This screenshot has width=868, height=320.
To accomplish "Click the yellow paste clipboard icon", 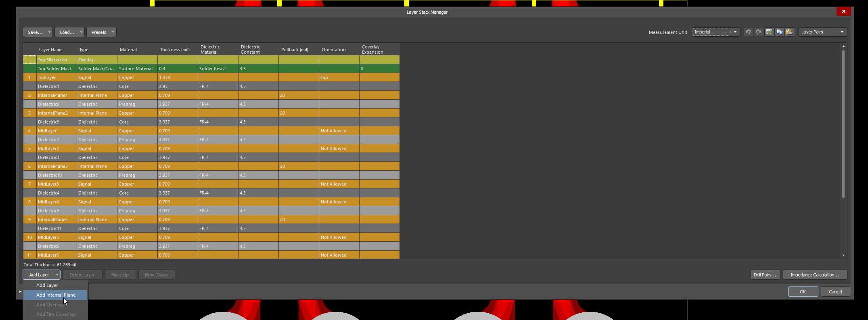I will pyautogui.click(x=790, y=32).
